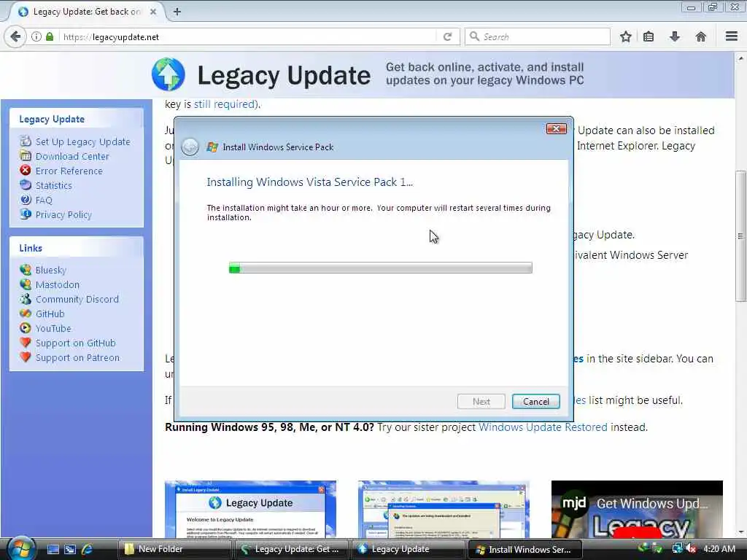The height and width of the screenshot is (560, 747).
Task: Click the red Error Reference icon
Action: (x=26, y=170)
